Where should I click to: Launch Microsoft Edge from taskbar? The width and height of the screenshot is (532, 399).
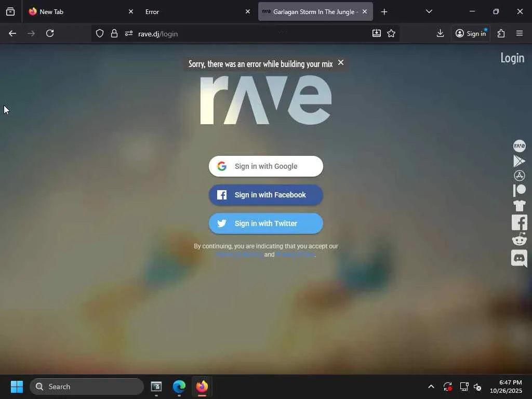[x=179, y=387]
